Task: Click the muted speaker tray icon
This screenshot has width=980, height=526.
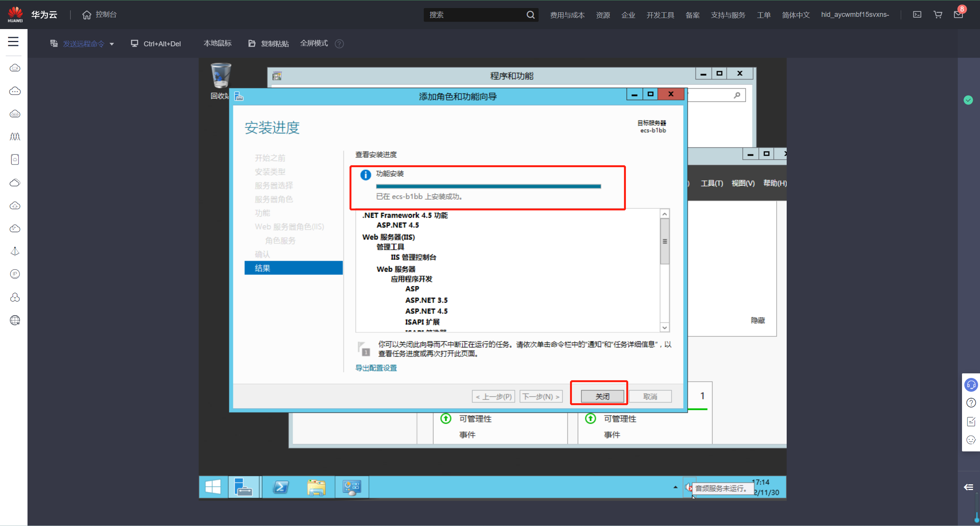Action: coord(688,487)
